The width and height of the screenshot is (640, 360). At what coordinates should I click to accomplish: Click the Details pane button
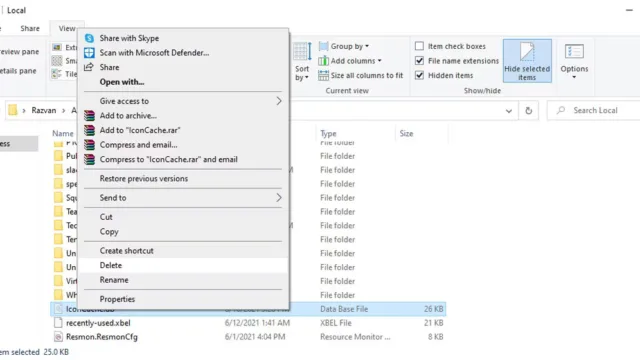coord(18,71)
